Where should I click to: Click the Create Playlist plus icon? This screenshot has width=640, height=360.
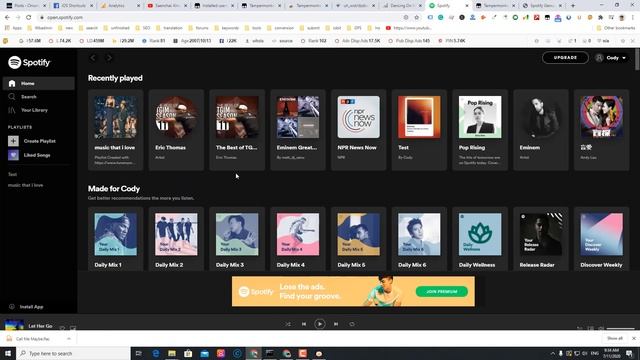click(x=13, y=141)
